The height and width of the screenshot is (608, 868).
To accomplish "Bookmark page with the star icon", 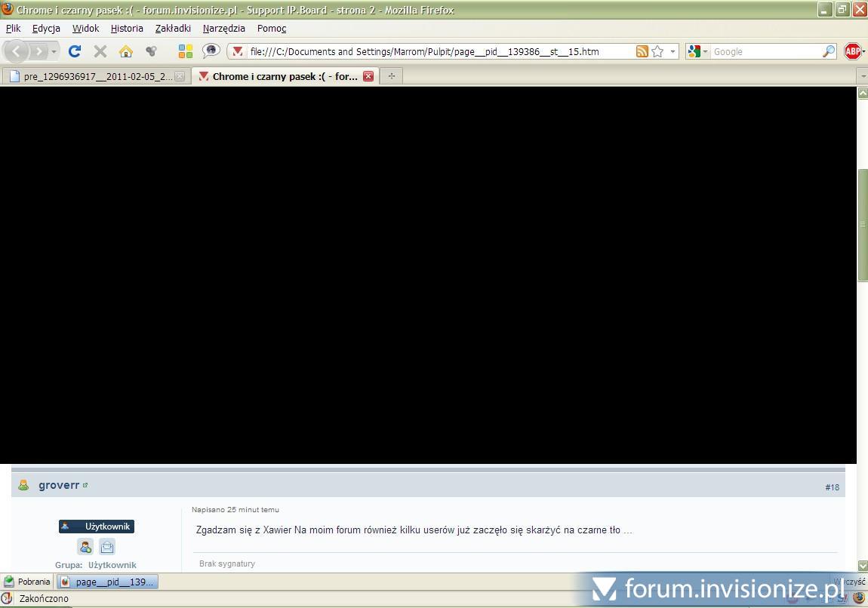I will point(657,51).
